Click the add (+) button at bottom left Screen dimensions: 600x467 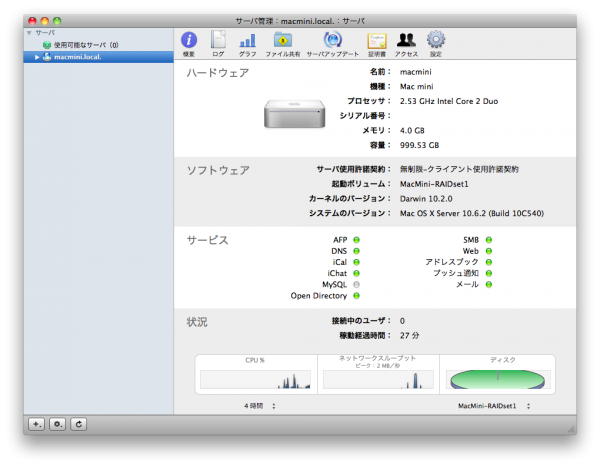click(x=37, y=424)
